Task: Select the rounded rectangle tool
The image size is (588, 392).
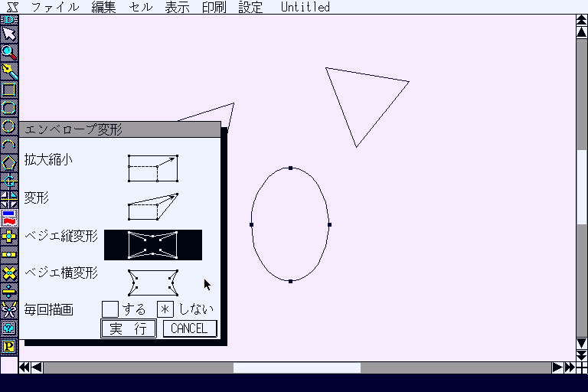Action: tap(9, 108)
